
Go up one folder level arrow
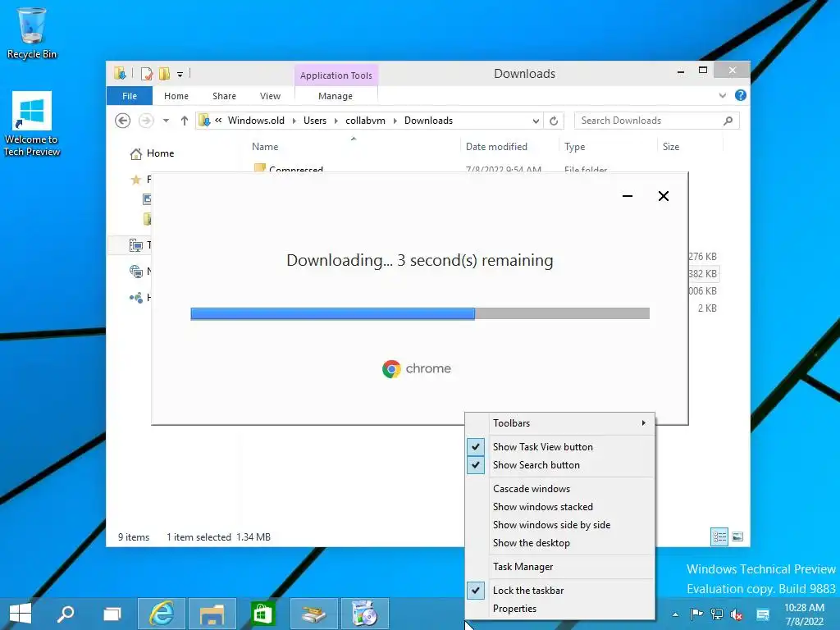[185, 121]
